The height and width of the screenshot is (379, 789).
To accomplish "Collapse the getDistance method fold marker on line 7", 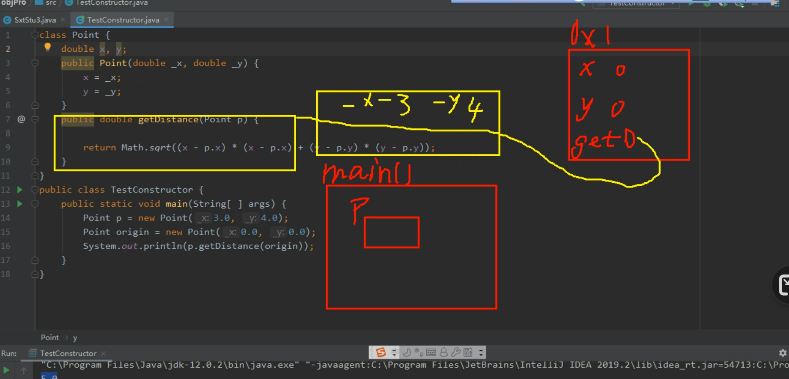I will pyautogui.click(x=35, y=119).
